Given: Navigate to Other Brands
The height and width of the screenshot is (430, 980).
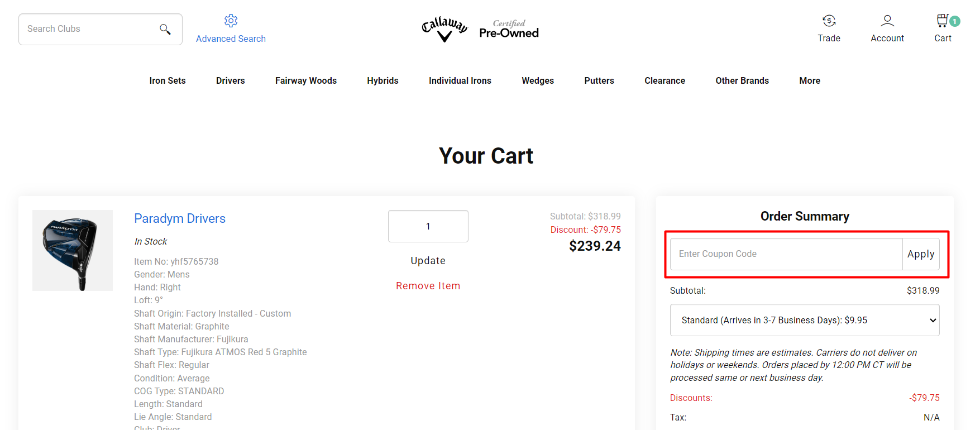Looking at the screenshot, I should click(742, 80).
